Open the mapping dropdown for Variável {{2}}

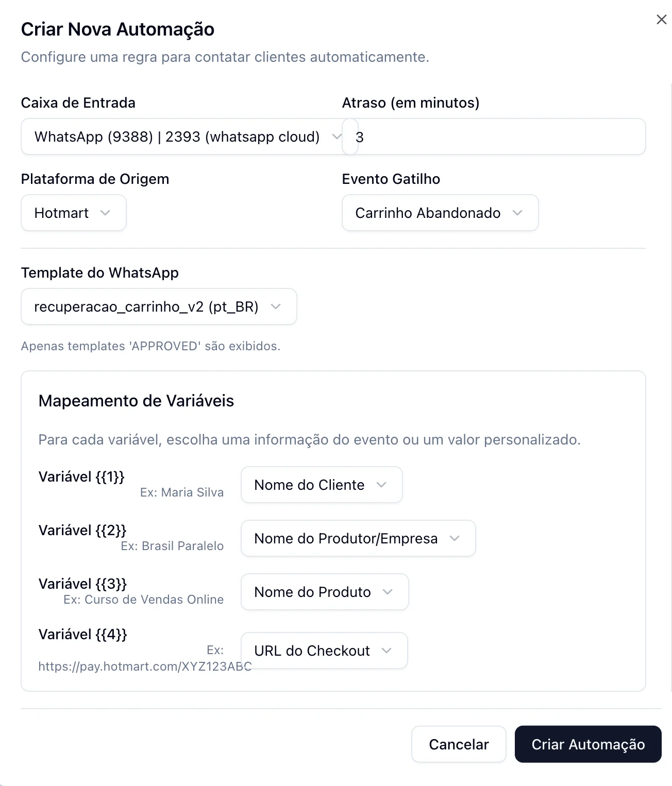coord(358,538)
